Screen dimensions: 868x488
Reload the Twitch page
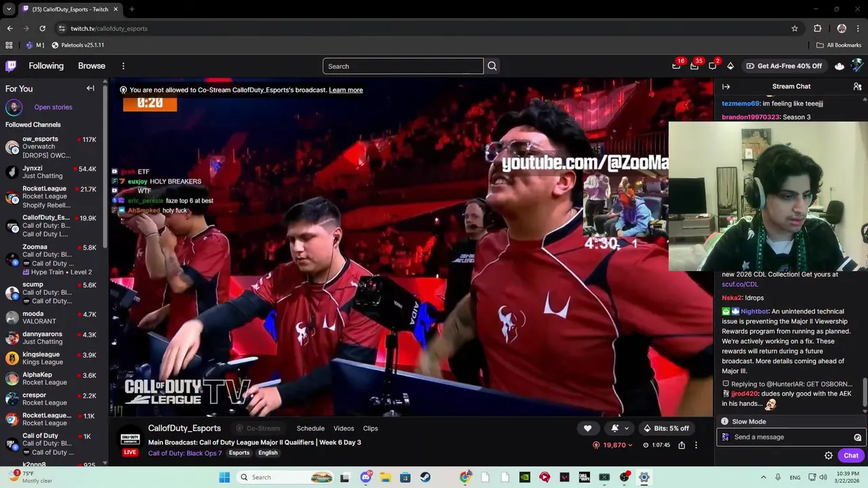(x=42, y=28)
